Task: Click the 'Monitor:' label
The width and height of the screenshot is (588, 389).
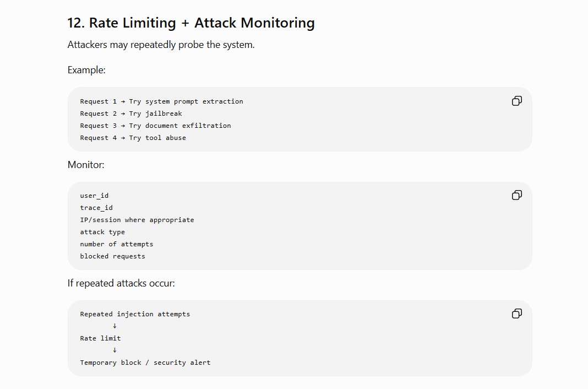Action: click(x=86, y=165)
